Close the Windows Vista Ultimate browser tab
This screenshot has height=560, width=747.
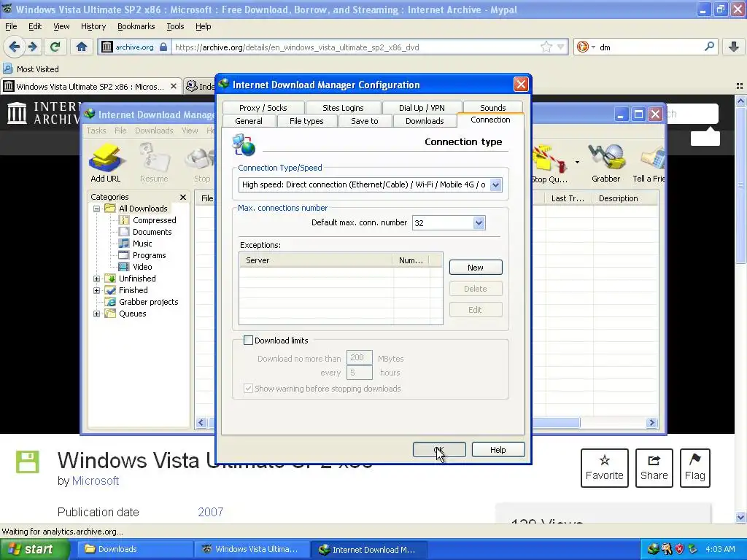[x=174, y=86]
